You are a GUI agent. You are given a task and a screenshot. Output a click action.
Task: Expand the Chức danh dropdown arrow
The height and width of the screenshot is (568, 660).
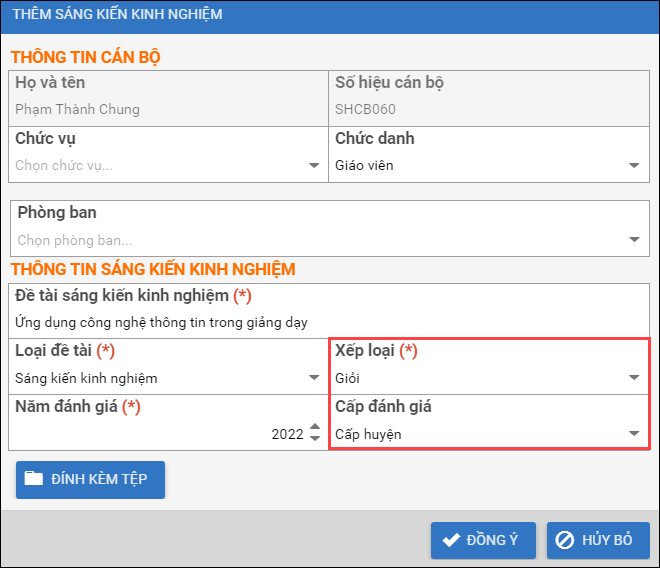(634, 166)
